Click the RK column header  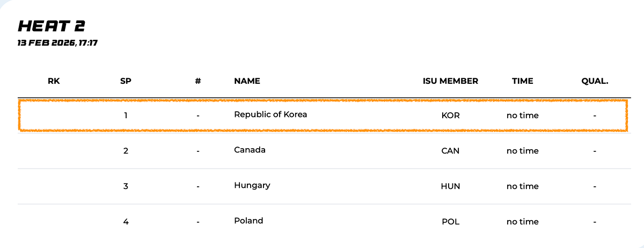pyautogui.click(x=54, y=81)
